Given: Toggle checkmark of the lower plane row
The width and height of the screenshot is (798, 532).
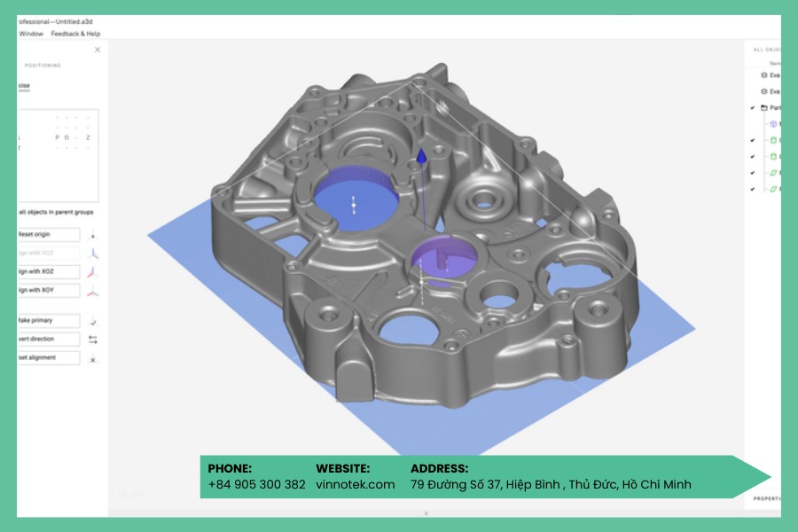Looking at the screenshot, I should (752, 190).
